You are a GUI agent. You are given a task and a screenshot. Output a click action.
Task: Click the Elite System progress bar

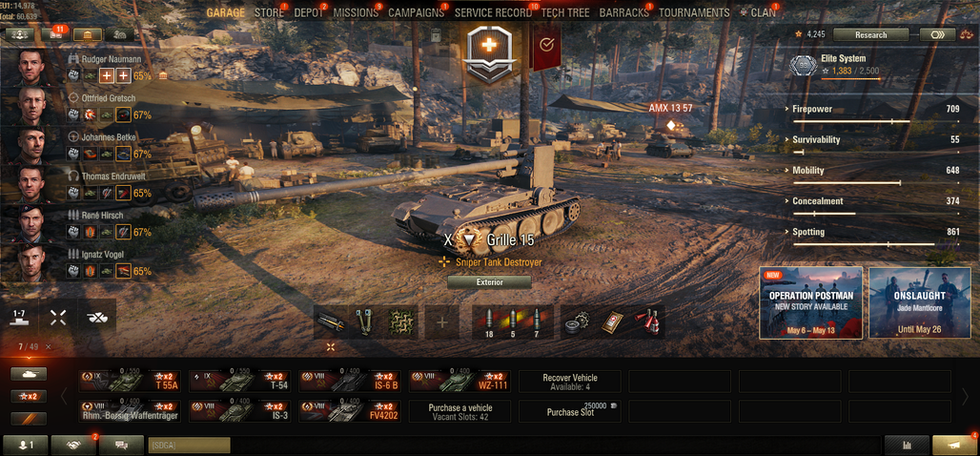point(850,79)
